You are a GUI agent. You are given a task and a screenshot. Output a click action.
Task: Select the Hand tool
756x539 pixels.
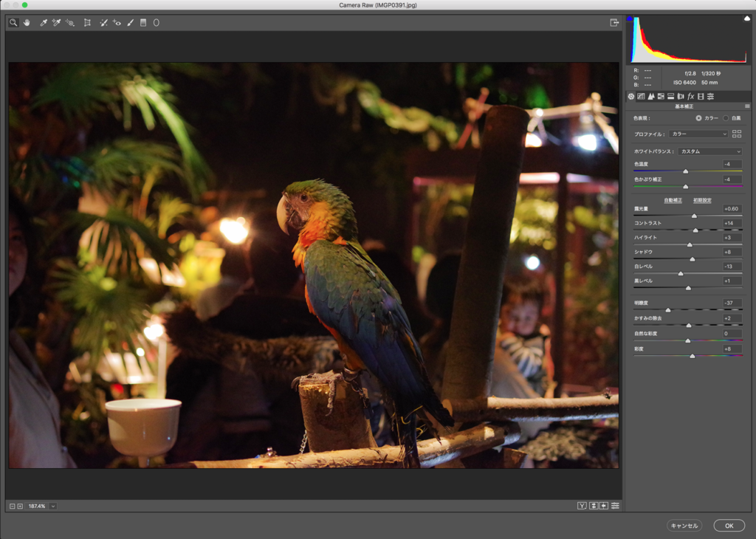pyautogui.click(x=27, y=23)
